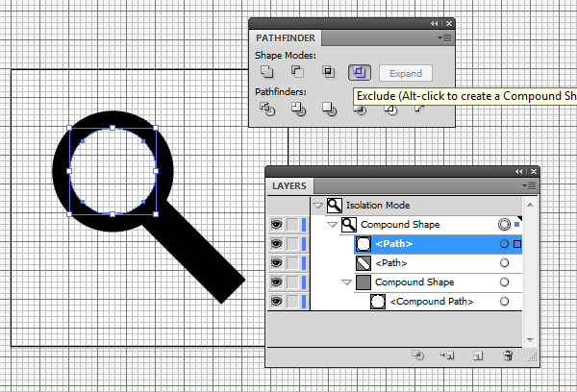Screen dimensions: 577x392
Task: Hide the selected <Path> via eye icon
Action: coord(276,244)
